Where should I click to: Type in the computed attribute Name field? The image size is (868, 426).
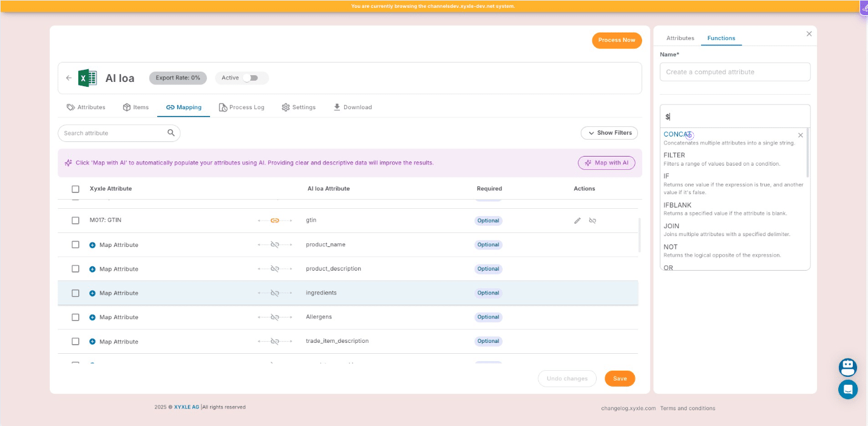pyautogui.click(x=734, y=72)
